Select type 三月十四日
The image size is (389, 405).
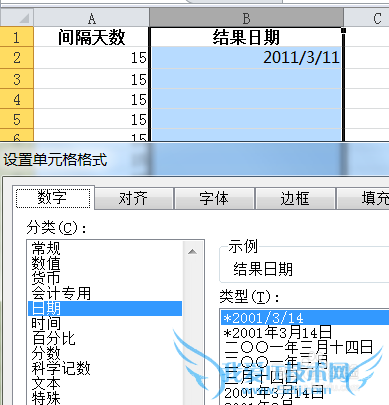point(305,377)
